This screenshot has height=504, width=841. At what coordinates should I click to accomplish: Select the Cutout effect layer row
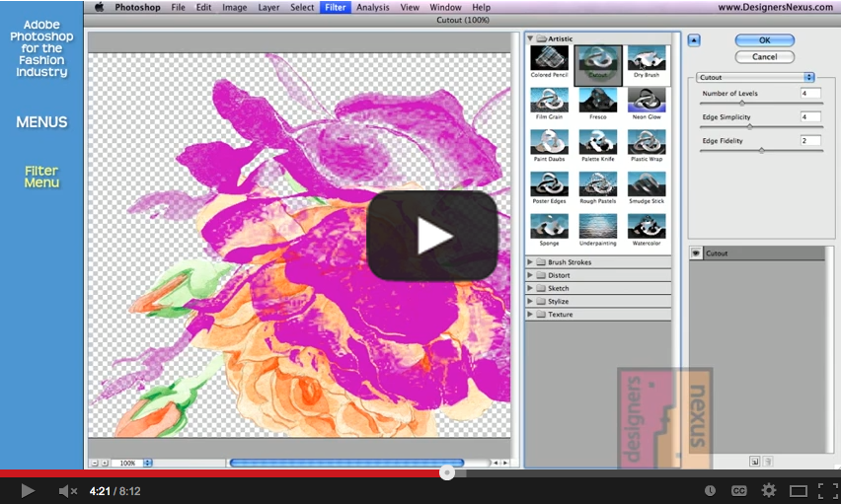pos(757,253)
